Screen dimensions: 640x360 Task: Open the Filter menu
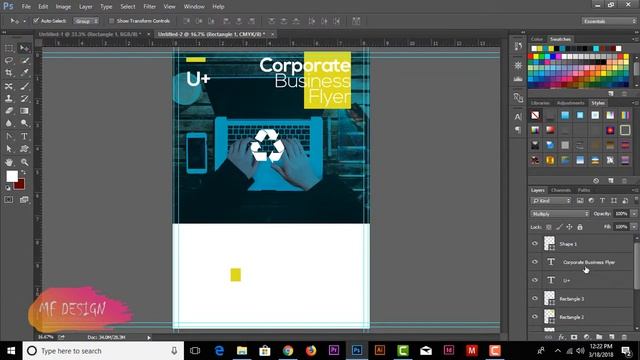pos(149,7)
